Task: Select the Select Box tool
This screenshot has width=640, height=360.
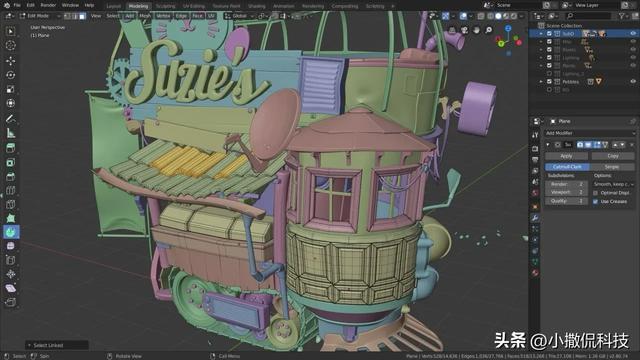Action: pos(11,31)
